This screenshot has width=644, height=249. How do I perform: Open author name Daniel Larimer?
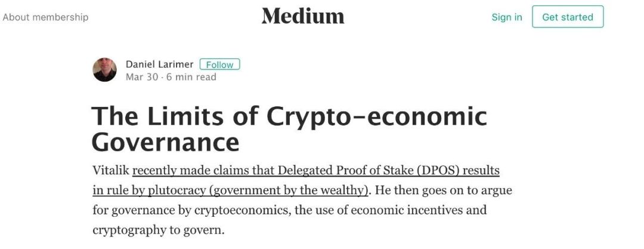click(x=160, y=64)
